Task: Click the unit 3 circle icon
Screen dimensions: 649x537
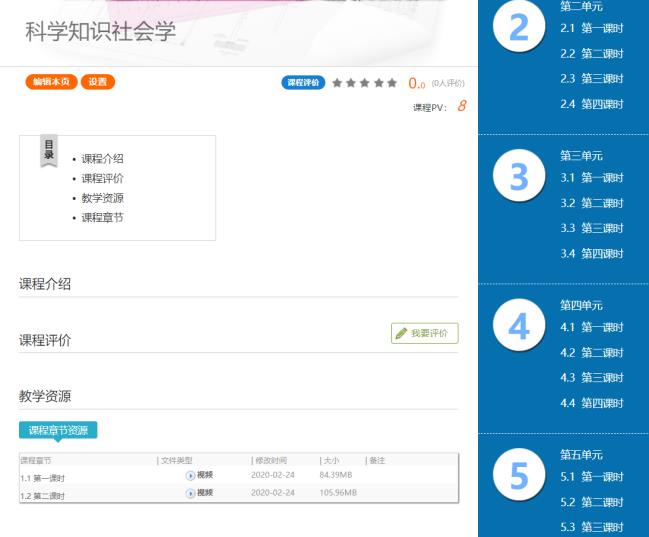Action: [x=519, y=178]
